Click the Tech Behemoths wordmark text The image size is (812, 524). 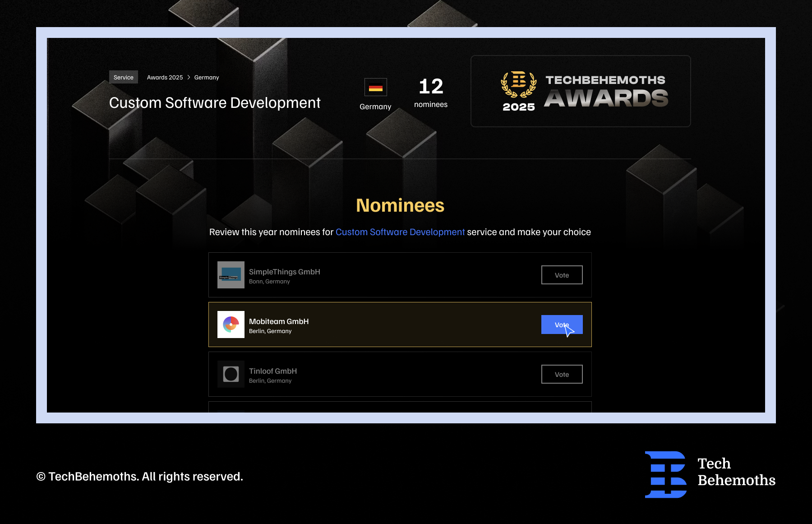(736, 472)
